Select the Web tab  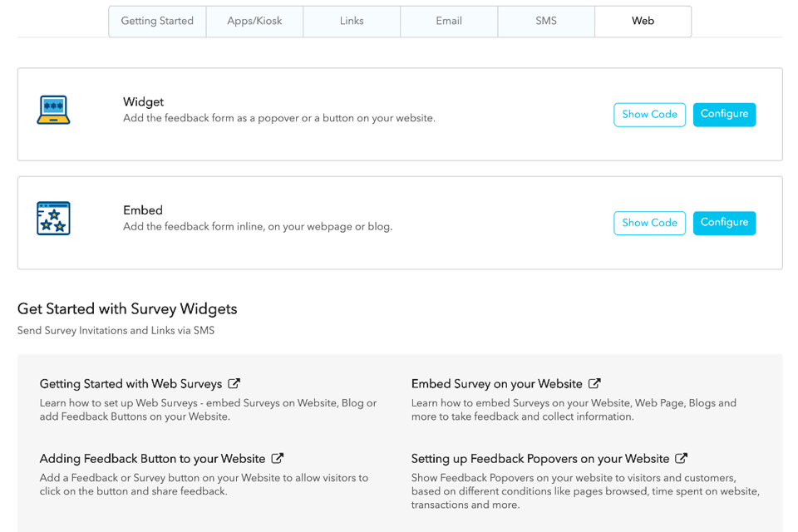[x=643, y=22]
